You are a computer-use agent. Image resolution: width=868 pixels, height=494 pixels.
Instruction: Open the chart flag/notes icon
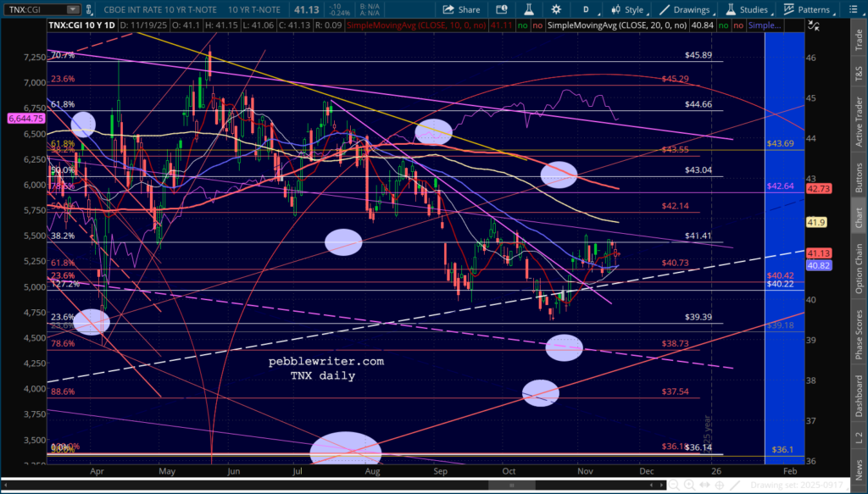pos(502,9)
